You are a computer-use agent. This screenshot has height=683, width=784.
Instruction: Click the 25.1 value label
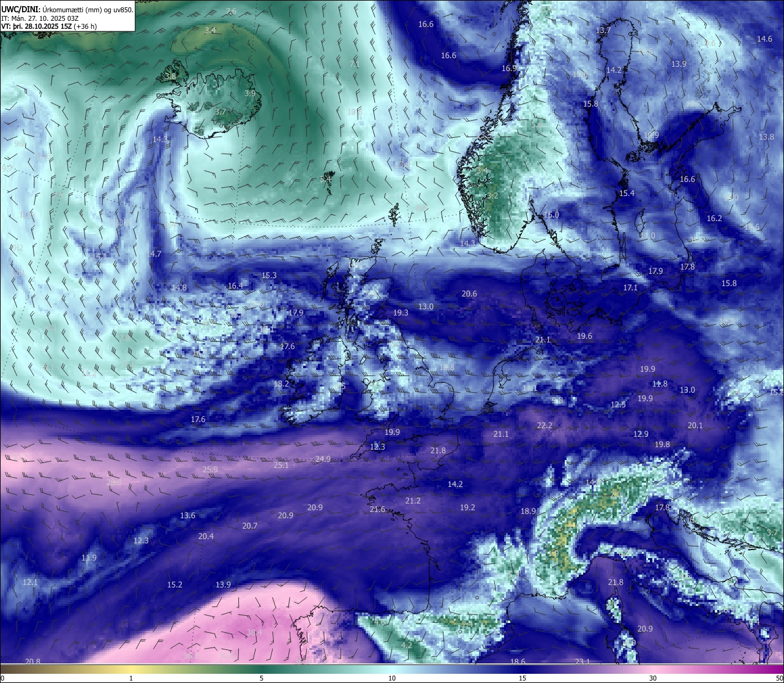pyautogui.click(x=281, y=466)
